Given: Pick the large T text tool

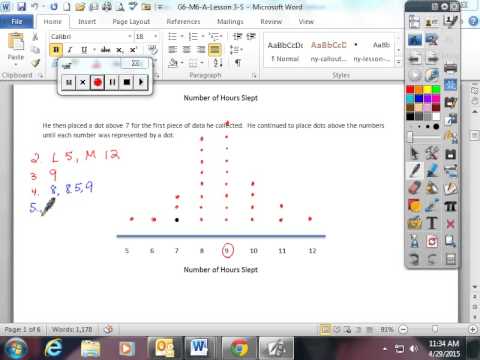Looking at the screenshot, I should (432, 223).
